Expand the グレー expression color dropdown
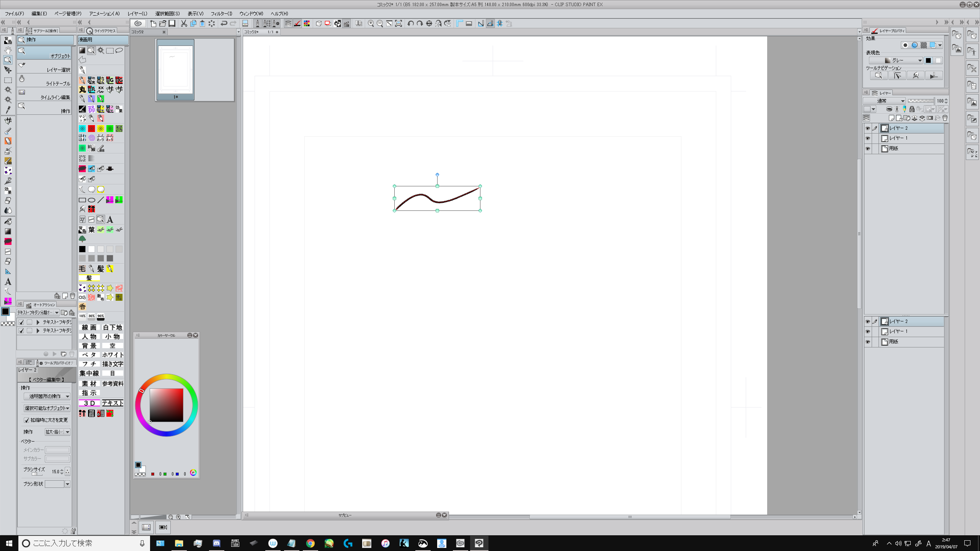This screenshot has height=551, width=980. pos(895,60)
